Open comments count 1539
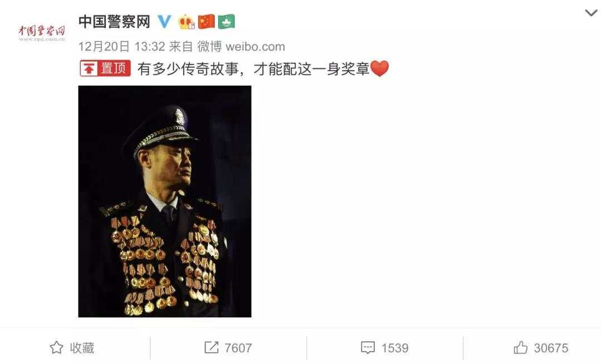The image size is (601, 364). (395, 348)
